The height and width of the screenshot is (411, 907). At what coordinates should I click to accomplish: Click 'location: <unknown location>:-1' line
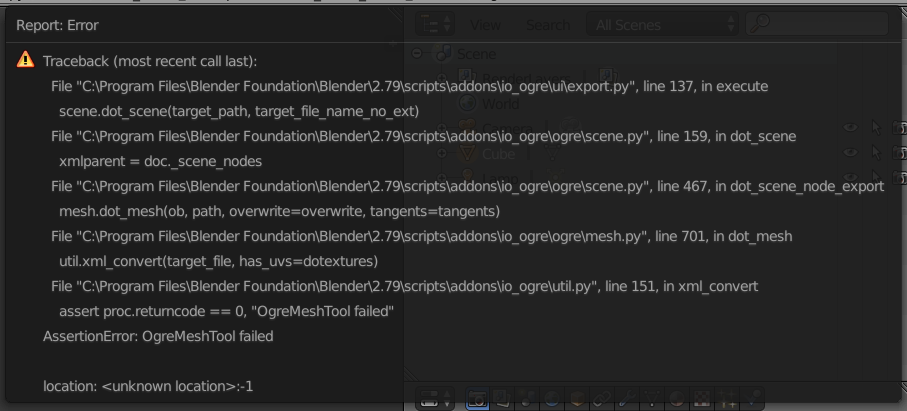coord(148,386)
